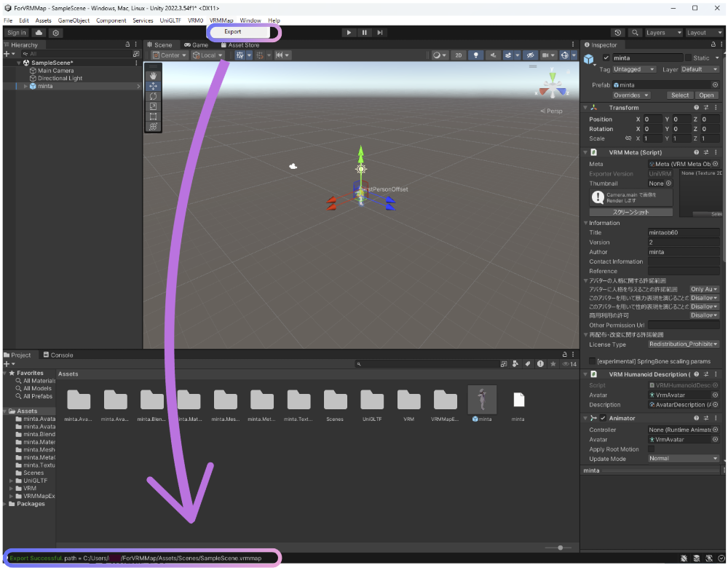
Task: Open the undo history icon
Action: tap(617, 33)
